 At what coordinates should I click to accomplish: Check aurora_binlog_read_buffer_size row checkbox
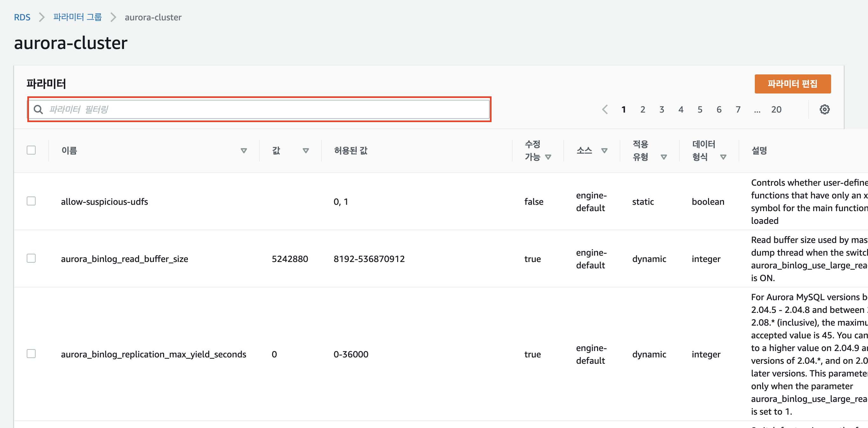31,259
